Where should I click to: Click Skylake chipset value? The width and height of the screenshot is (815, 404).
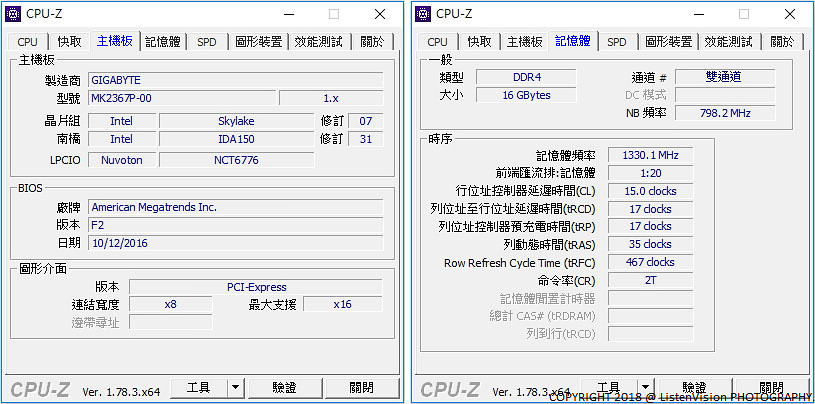point(236,121)
